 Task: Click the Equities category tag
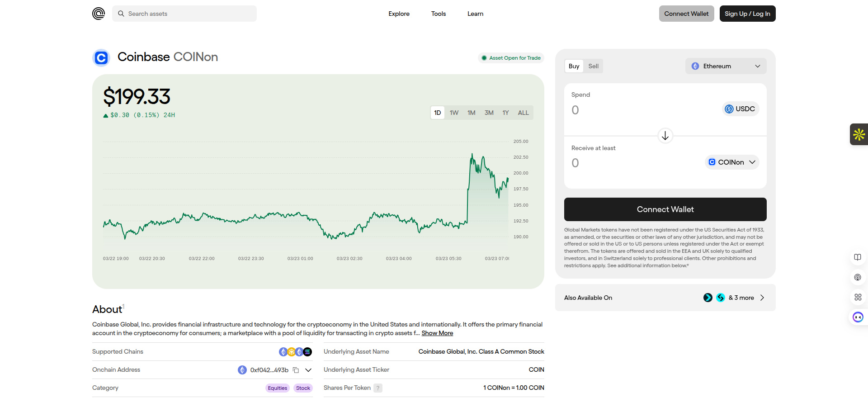(277, 388)
